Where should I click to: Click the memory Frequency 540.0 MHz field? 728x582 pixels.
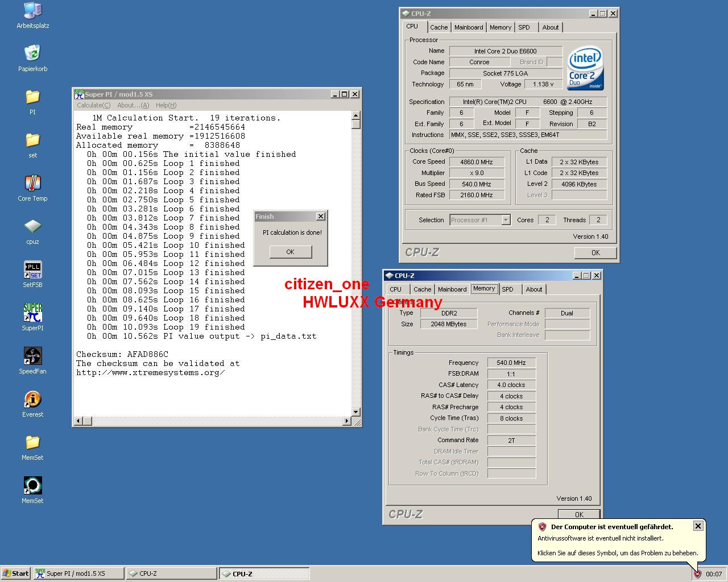[511, 363]
